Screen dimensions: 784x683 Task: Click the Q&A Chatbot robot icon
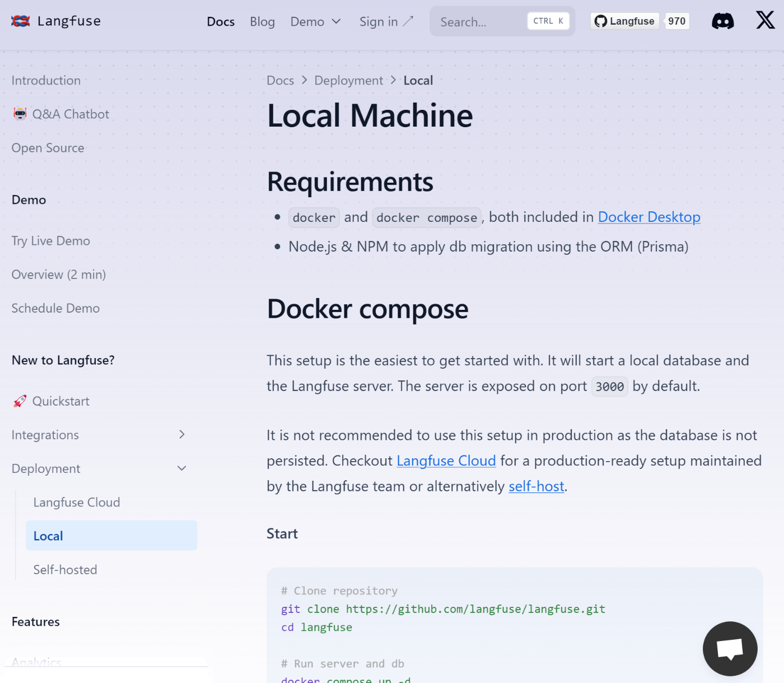pos(20,114)
